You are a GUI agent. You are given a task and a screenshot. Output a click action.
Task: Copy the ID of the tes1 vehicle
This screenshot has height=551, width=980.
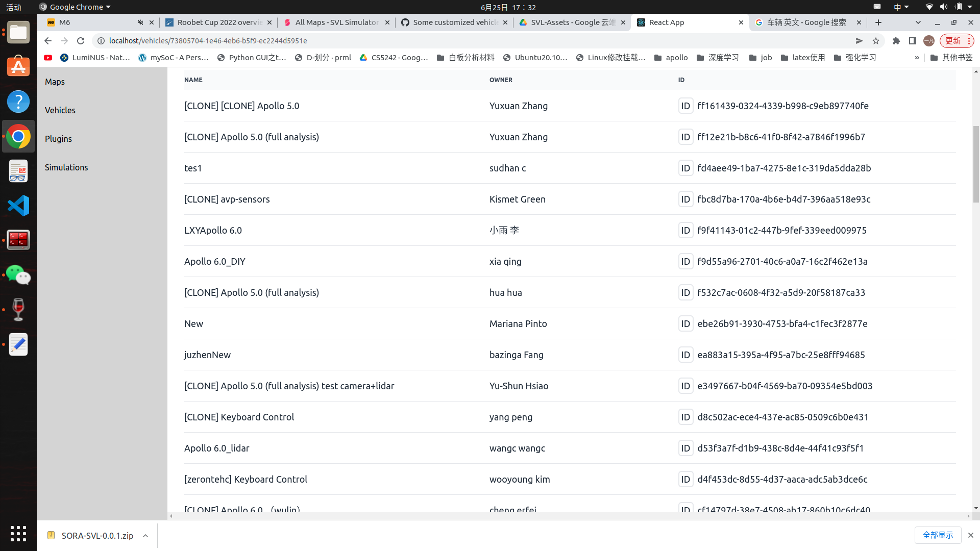pos(686,168)
